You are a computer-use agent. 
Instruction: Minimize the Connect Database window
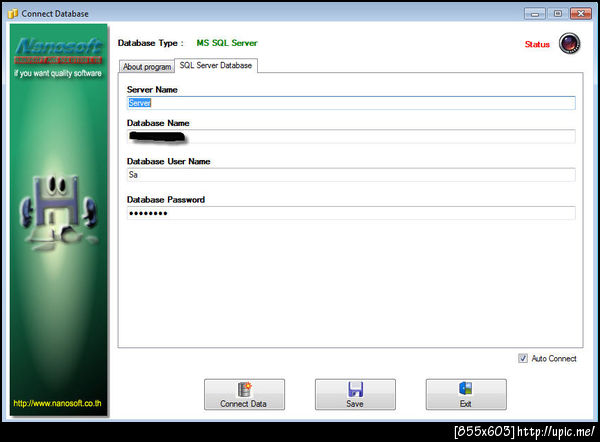pos(535,14)
